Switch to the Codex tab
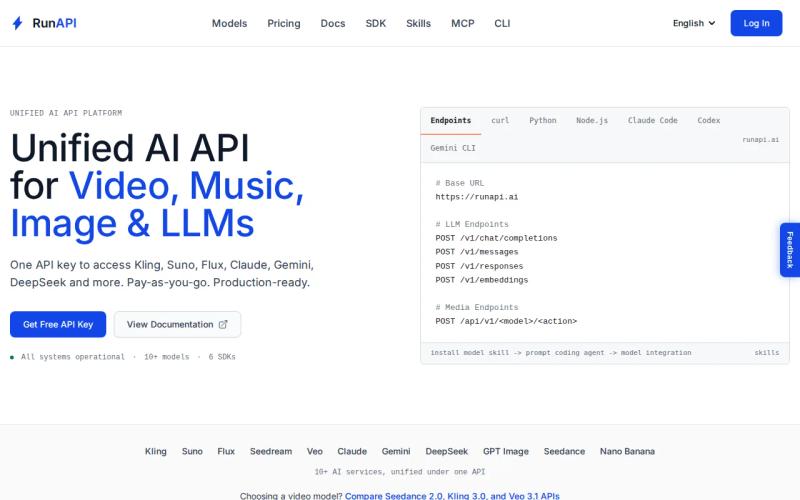The height and width of the screenshot is (500, 800). [x=709, y=120]
